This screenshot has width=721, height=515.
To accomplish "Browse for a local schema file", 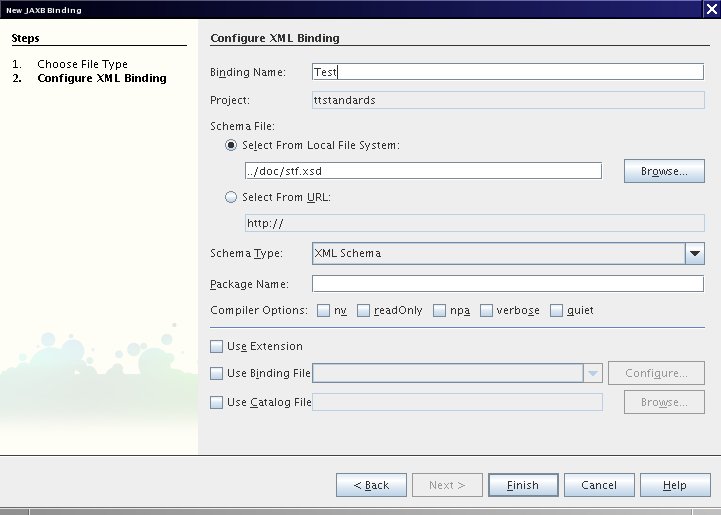I will pyautogui.click(x=664, y=171).
